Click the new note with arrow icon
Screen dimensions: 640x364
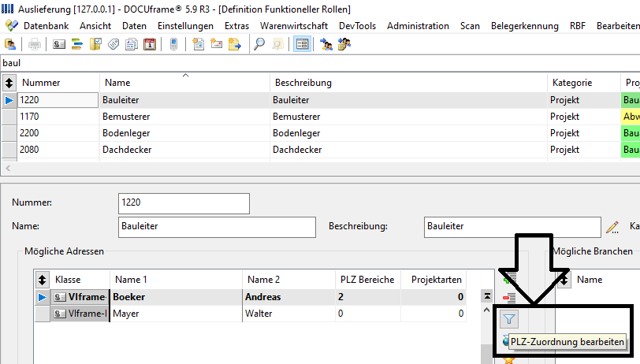point(235,44)
